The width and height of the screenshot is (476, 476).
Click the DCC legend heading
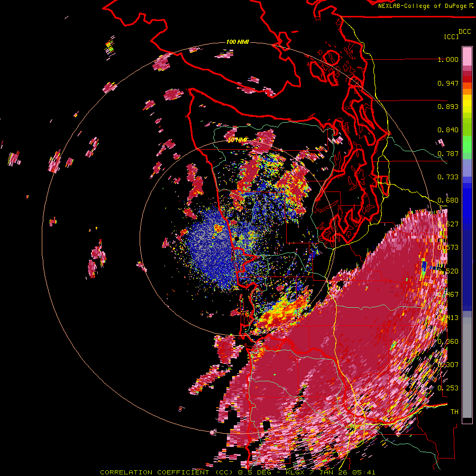pyautogui.click(x=464, y=32)
